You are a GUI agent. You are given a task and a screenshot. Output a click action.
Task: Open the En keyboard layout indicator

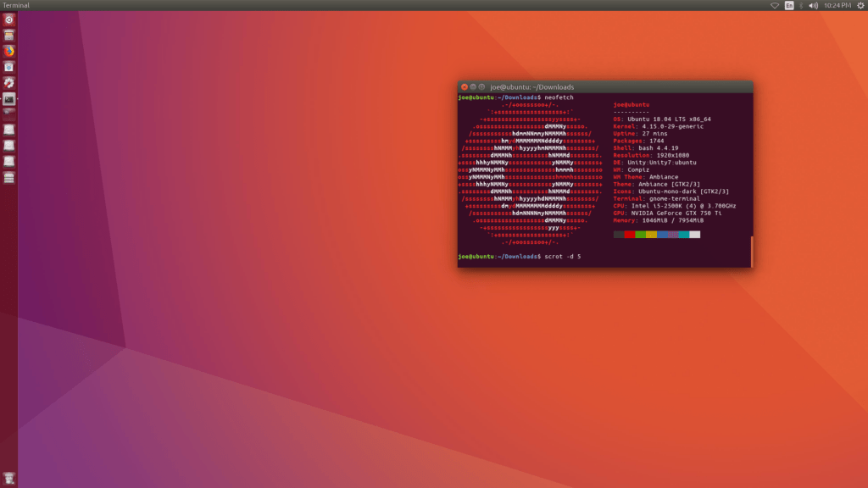[x=789, y=6]
